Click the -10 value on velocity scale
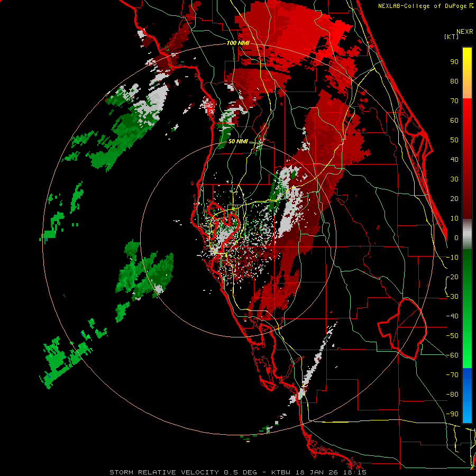 452,258
